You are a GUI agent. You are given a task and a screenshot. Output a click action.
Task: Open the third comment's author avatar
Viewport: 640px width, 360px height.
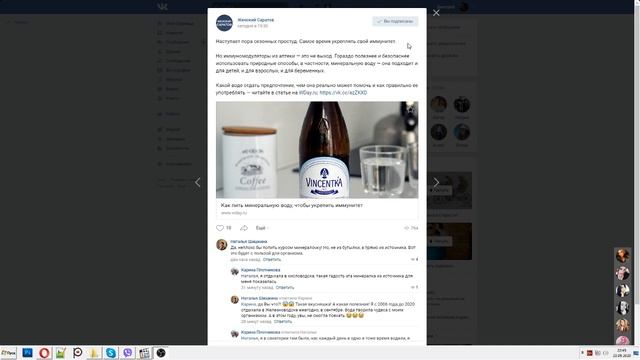pyautogui.click(x=235, y=300)
